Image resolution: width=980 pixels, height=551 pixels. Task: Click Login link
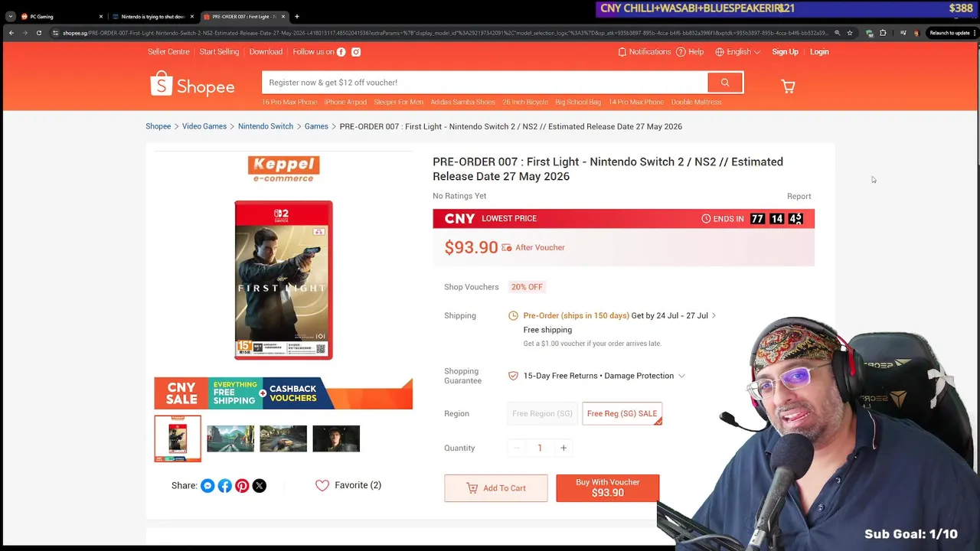tap(819, 52)
